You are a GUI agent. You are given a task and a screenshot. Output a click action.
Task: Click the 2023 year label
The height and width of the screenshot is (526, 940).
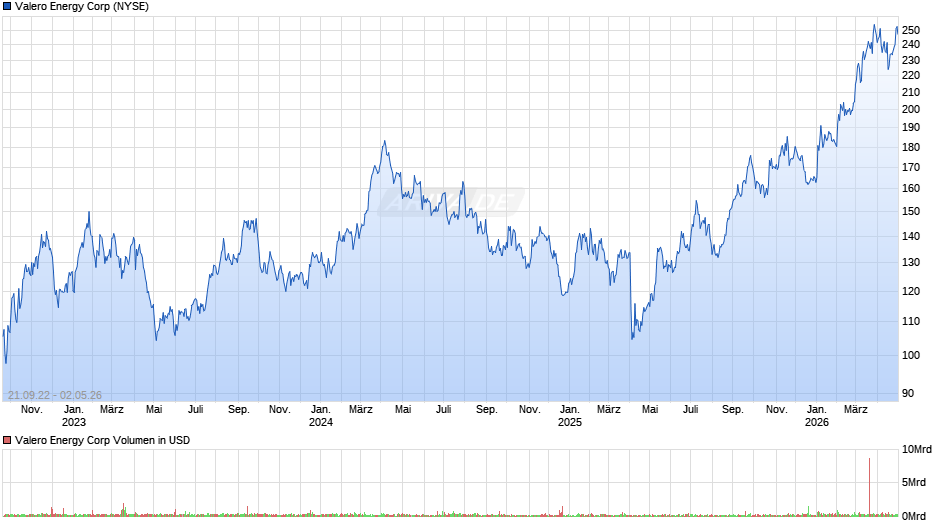coord(74,422)
